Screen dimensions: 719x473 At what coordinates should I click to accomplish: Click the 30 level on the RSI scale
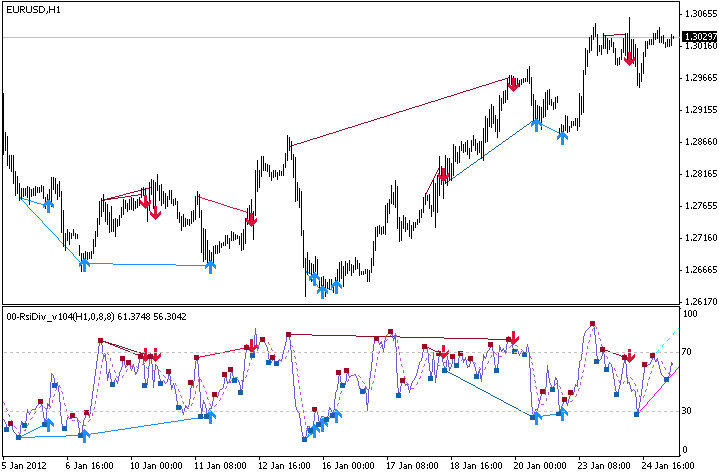coord(687,410)
